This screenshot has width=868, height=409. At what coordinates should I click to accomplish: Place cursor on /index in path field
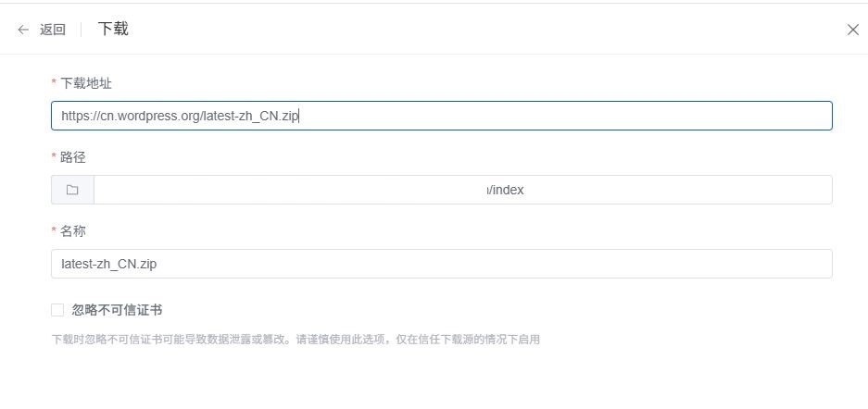[506, 190]
